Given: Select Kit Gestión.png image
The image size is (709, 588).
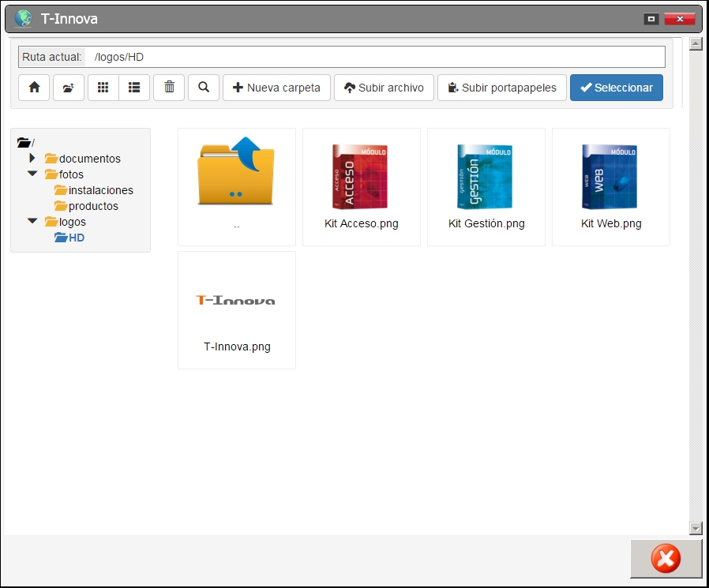Looking at the screenshot, I should coord(486,187).
